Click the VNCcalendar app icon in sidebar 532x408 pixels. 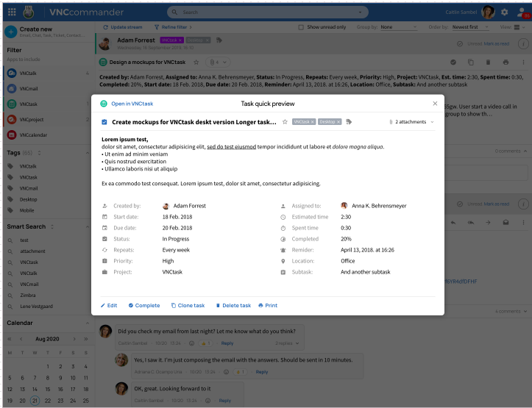pyautogui.click(x=12, y=135)
